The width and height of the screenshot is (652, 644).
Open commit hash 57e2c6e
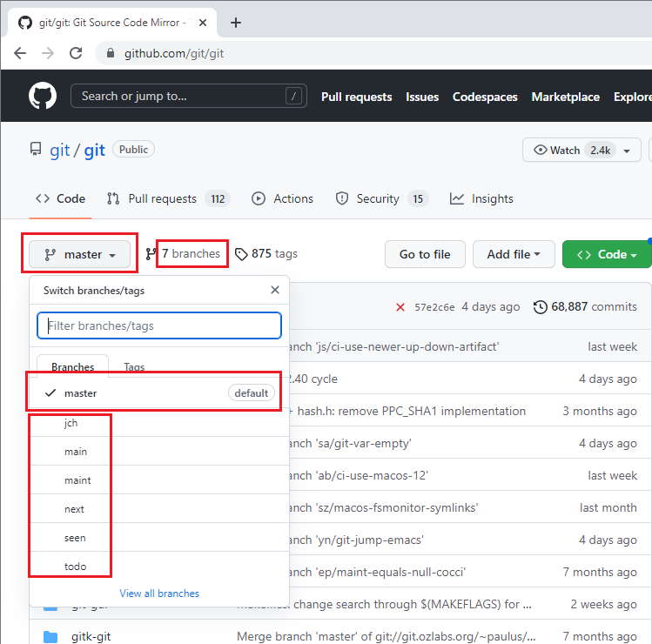click(434, 307)
